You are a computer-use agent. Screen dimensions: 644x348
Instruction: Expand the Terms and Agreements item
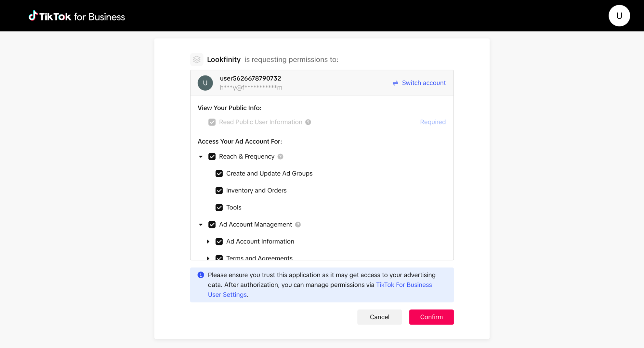coord(208,258)
